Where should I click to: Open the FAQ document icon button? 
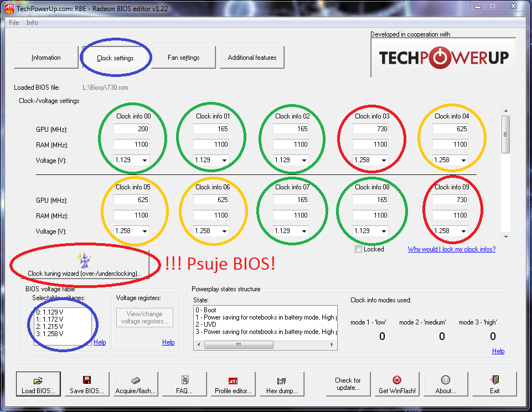[x=184, y=380]
